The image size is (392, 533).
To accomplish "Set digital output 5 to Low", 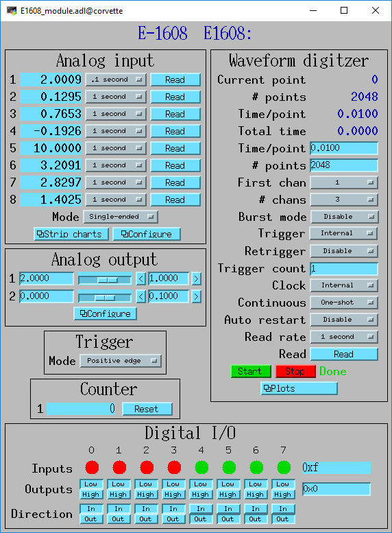I will tap(228, 484).
